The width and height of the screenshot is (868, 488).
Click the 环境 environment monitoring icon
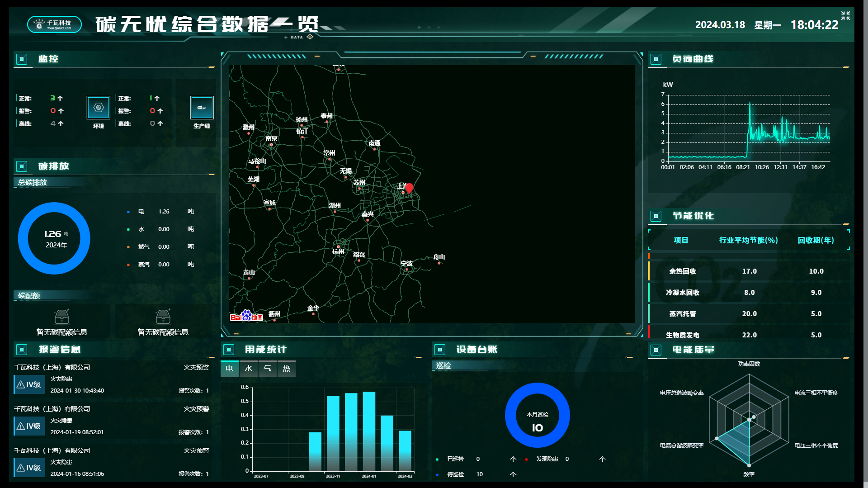coord(98,108)
